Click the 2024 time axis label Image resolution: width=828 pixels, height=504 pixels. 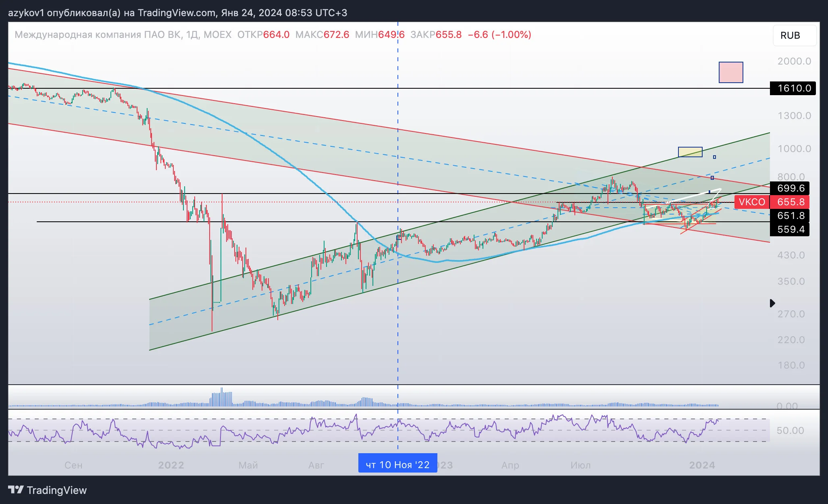702,465
